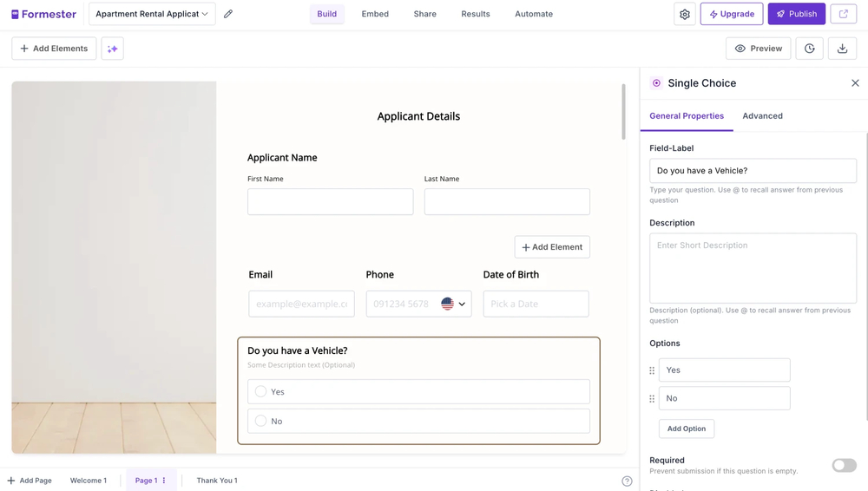Expand the phone country flag dropdown
Image resolution: width=868 pixels, height=491 pixels.
pyautogui.click(x=453, y=304)
